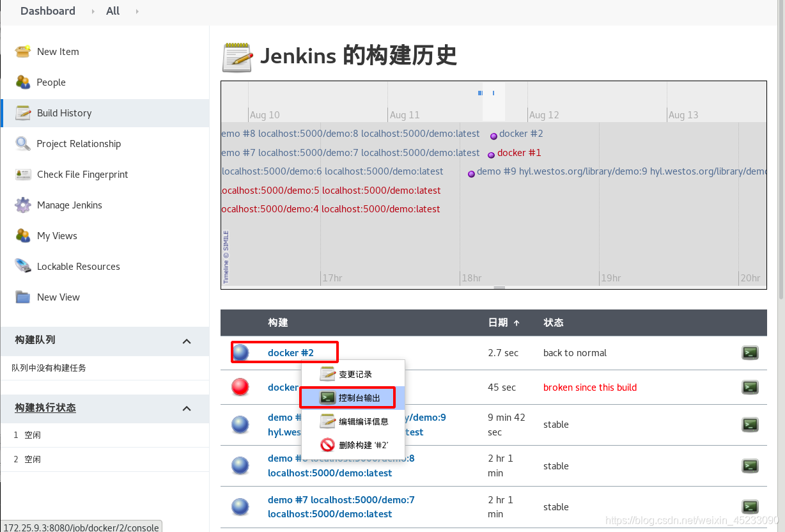Click console icon in demo #8 row
This screenshot has width=785, height=532.
[x=750, y=466]
